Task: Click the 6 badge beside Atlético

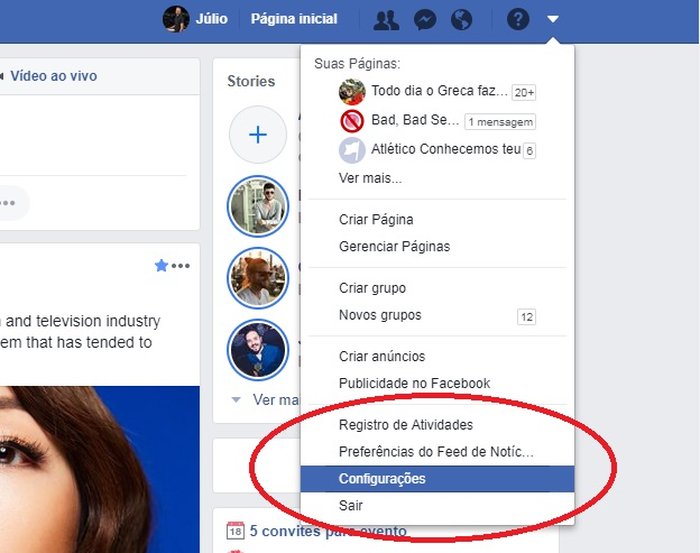Action: point(529,151)
